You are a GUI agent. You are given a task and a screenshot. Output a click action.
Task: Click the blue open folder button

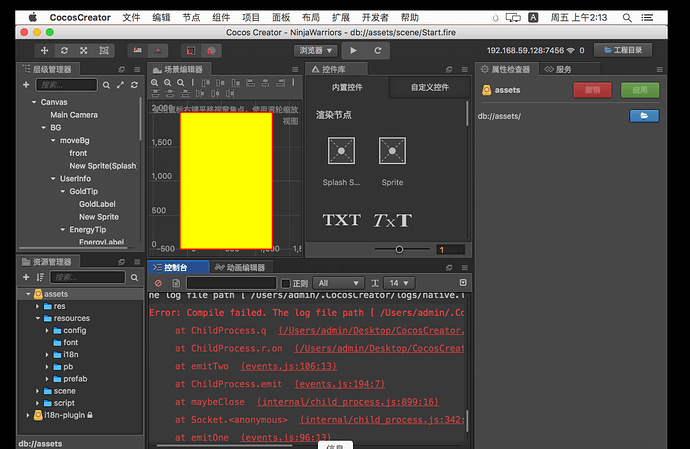coord(644,116)
